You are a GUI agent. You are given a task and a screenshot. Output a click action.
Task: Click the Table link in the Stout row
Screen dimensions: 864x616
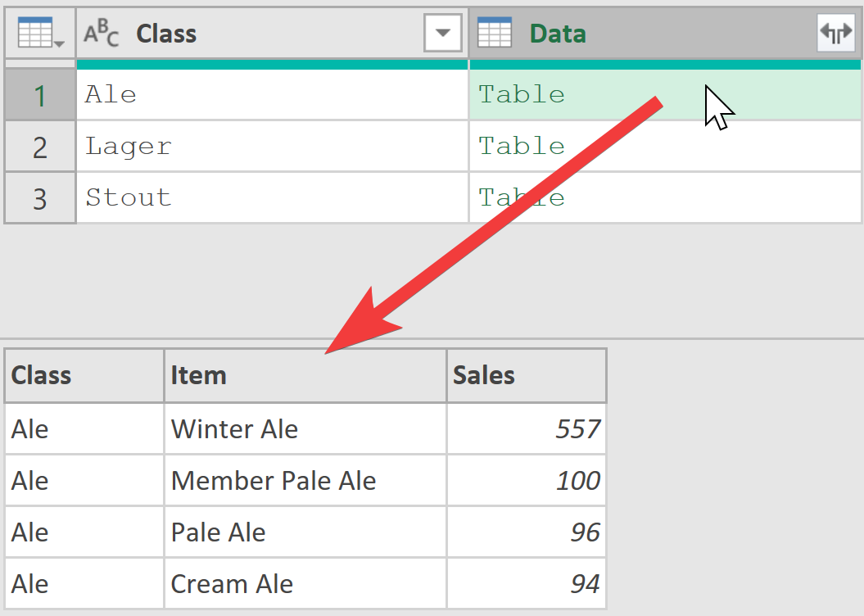click(x=521, y=197)
